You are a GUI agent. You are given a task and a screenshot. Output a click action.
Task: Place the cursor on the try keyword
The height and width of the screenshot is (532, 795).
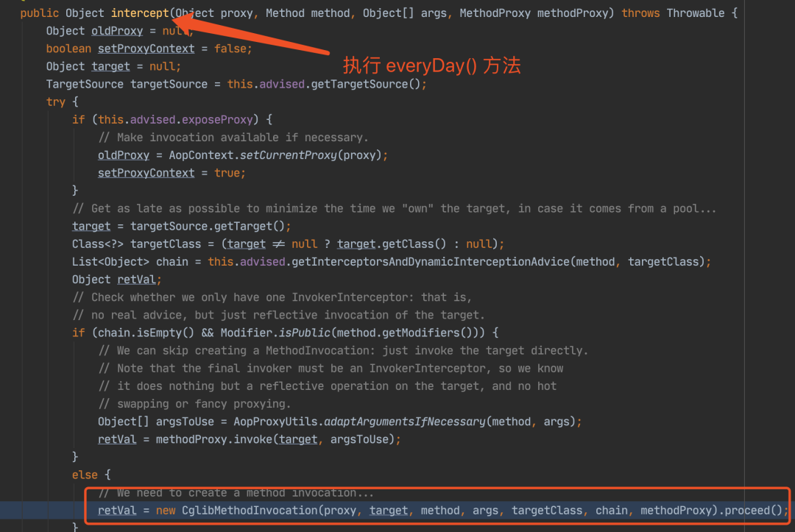[x=56, y=102]
